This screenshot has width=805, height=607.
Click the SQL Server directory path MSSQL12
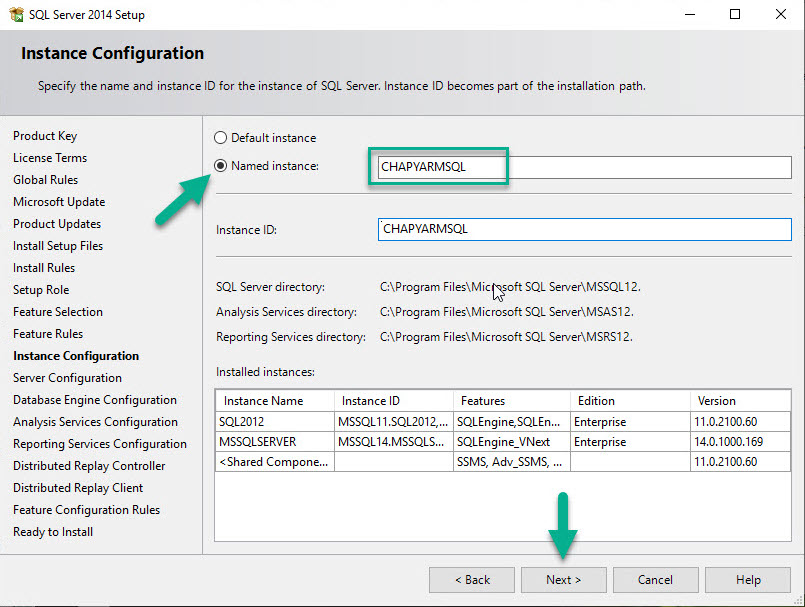coord(510,287)
